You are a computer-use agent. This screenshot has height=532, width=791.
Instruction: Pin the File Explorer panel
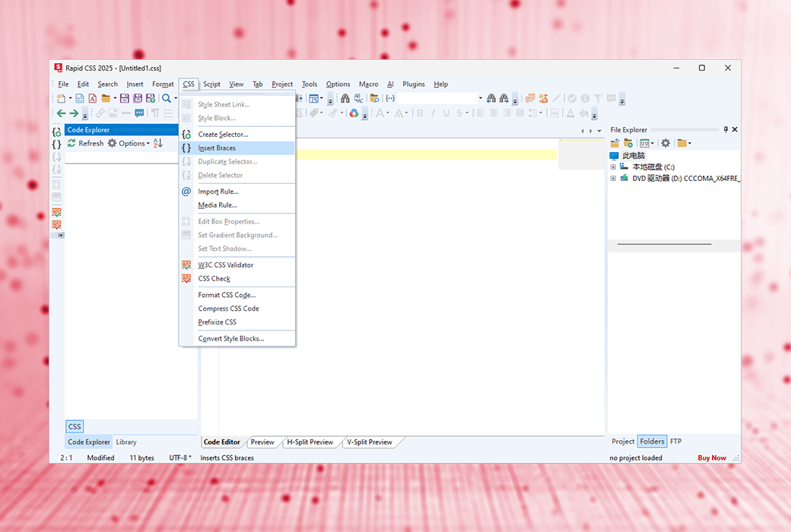coord(726,130)
